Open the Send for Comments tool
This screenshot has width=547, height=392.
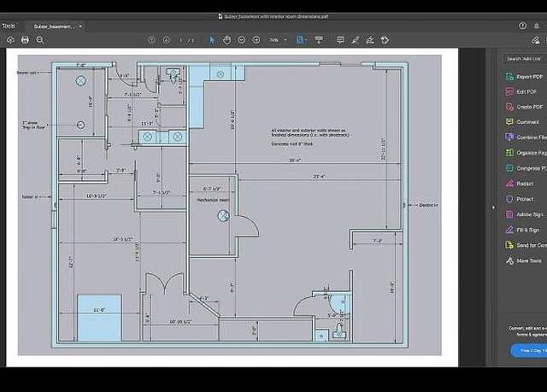click(526, 245)
